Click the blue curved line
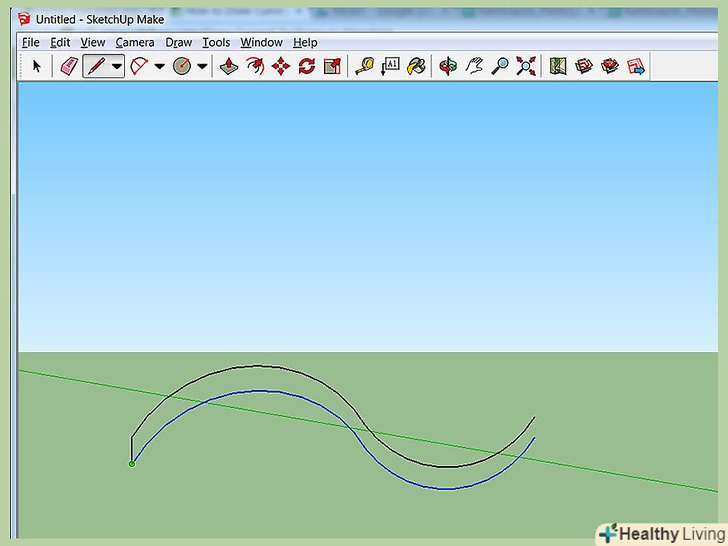The width and height of the screenshot is (728, 546). (x=260, y=391)
